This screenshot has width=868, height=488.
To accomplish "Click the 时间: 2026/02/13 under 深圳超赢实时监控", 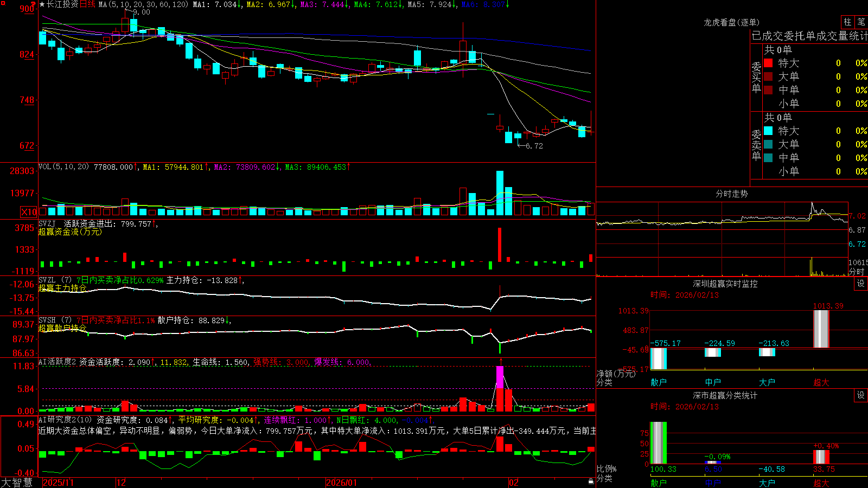I will tap(685, 295).
